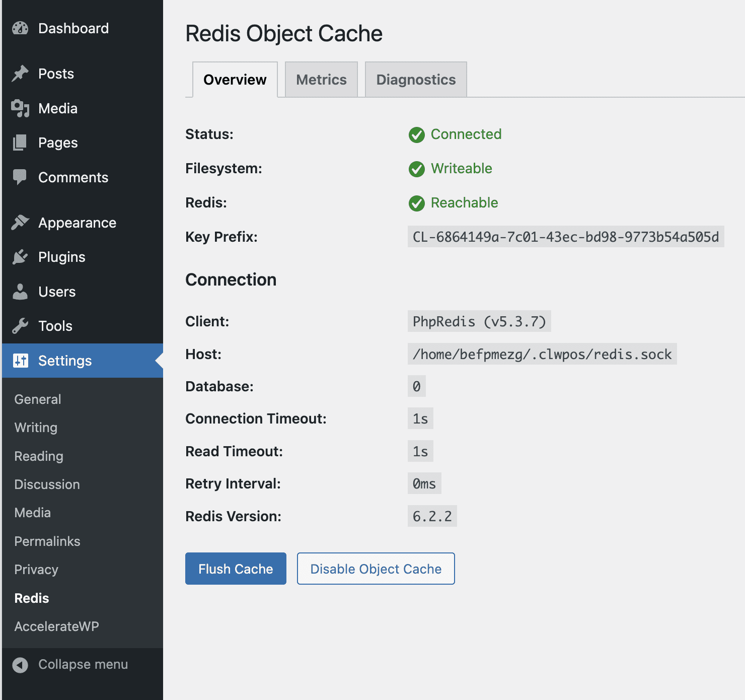This screenshot has height=700, width=745.
Task: Click the Database value 0
Action: pyautogui.click(x=417, y=386)
